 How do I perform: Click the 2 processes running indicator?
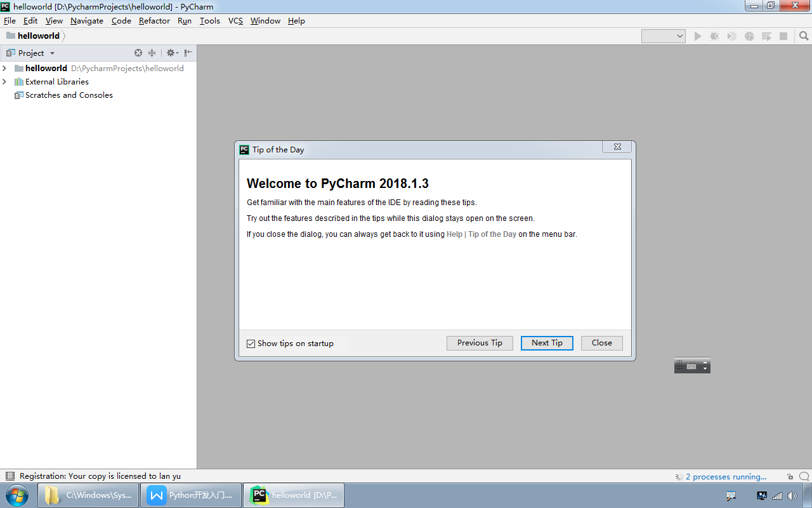[725, 477]
